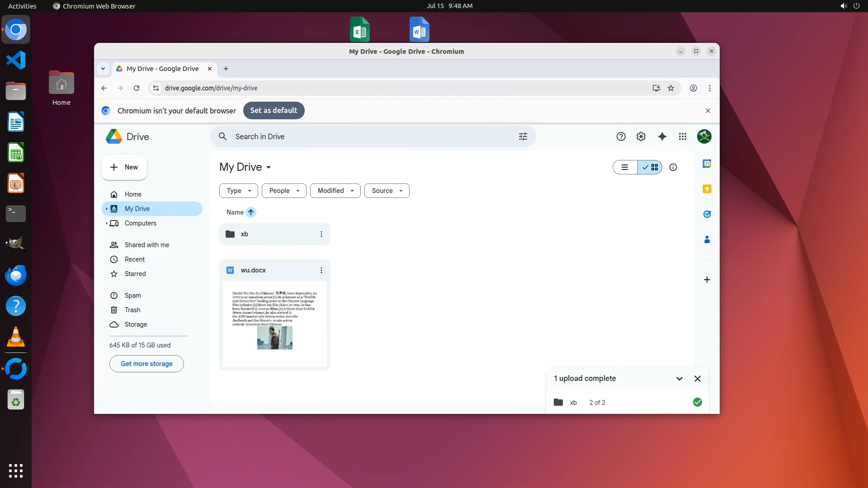Go to Shared with me

(146, 245)
